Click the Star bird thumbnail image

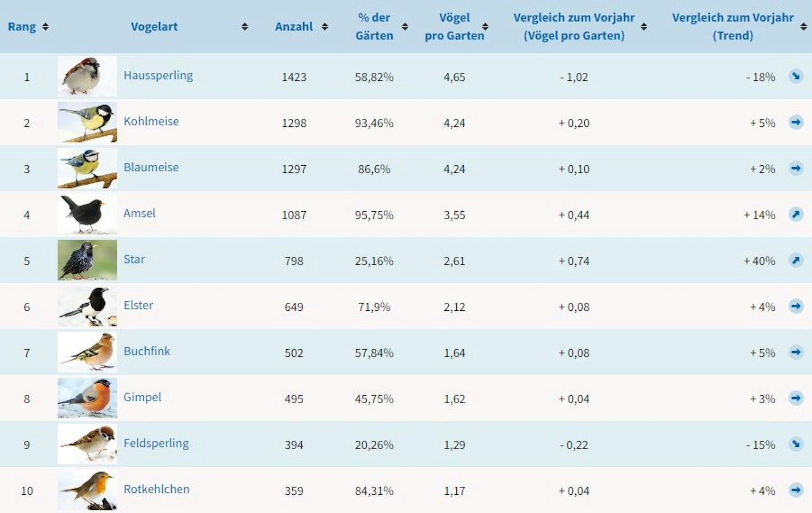tap(87, 260)
